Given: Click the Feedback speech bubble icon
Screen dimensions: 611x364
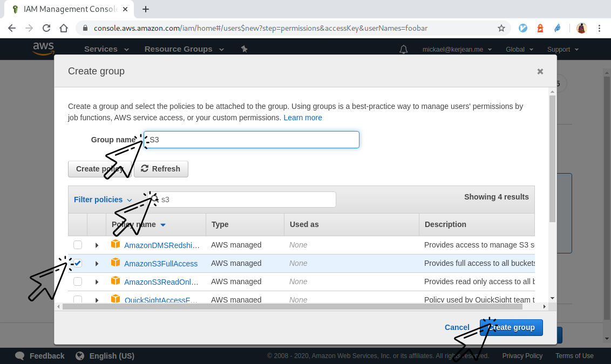Looking at the screenshot, I should pyautogui.click(x=20, y=356).
